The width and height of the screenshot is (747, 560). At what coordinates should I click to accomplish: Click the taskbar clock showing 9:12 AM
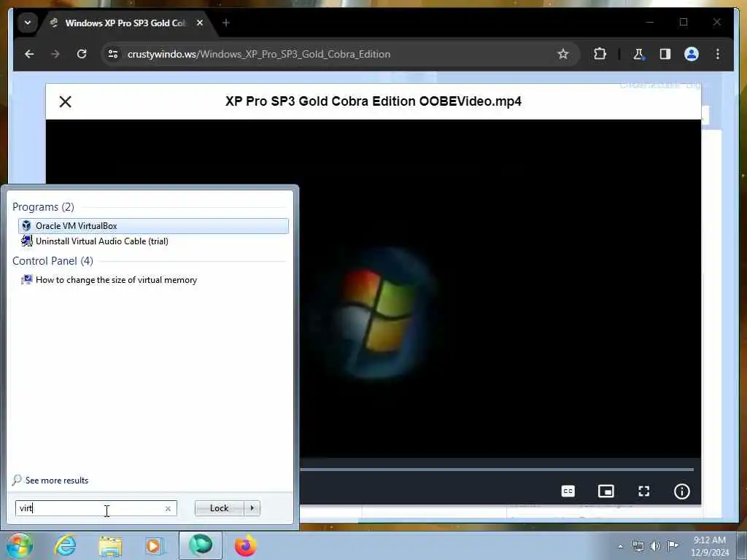(x=710, y=546)
